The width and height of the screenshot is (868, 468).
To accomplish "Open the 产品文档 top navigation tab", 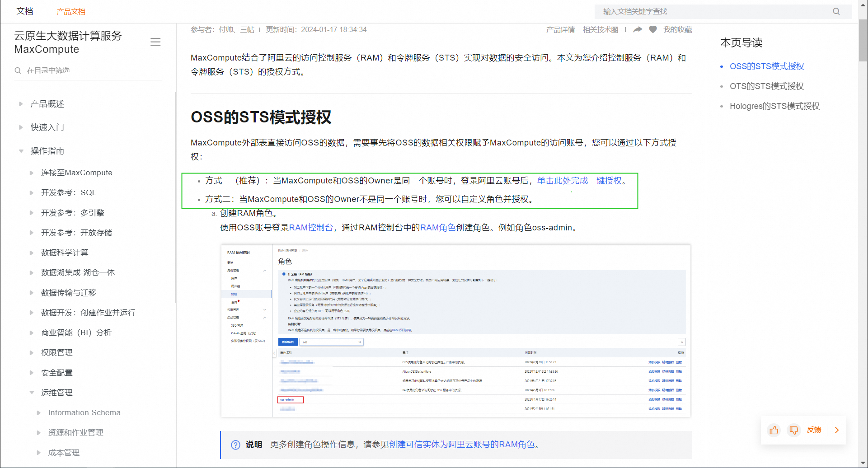I will coord(71,11).
